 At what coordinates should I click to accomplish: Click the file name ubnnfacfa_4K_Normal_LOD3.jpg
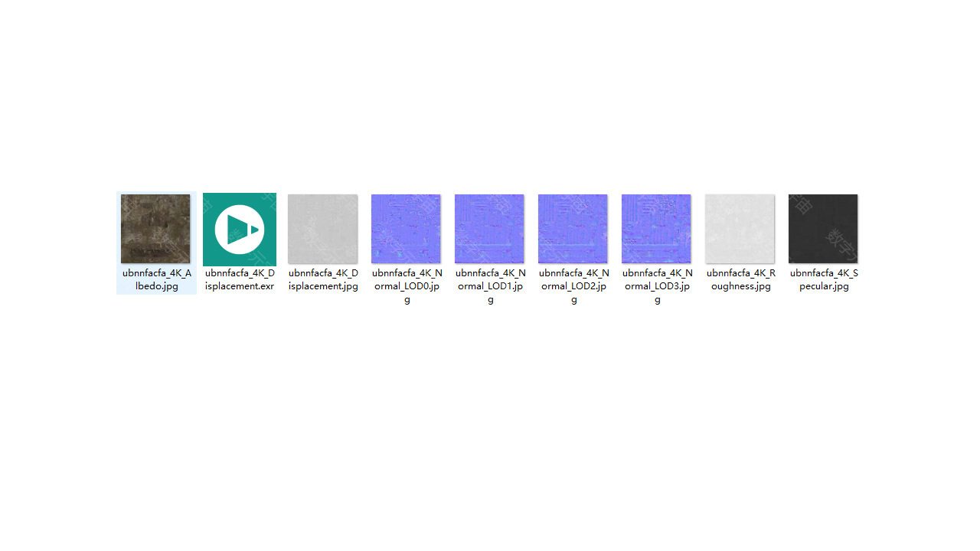657,286
